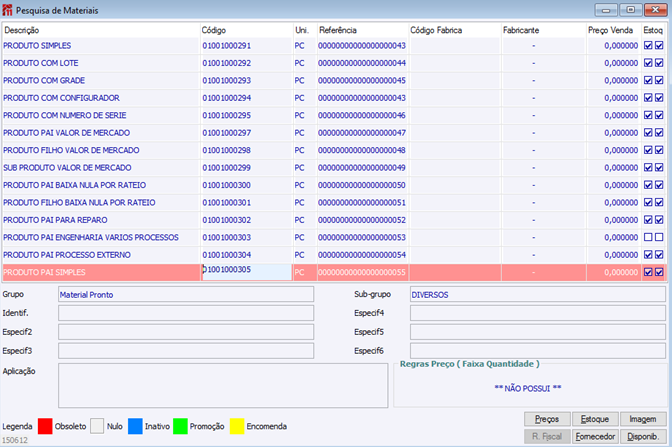Click the Sub-grupo field showing DIVERSOS
Screen dimensions: 672x447
click(538, 294)
